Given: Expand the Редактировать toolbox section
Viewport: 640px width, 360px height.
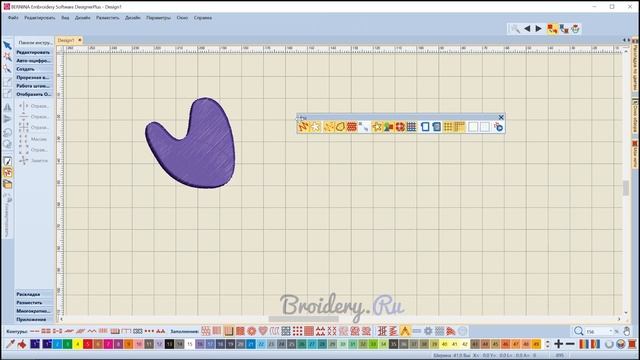Looking at the screenshot, I should [x=34, y=52].
